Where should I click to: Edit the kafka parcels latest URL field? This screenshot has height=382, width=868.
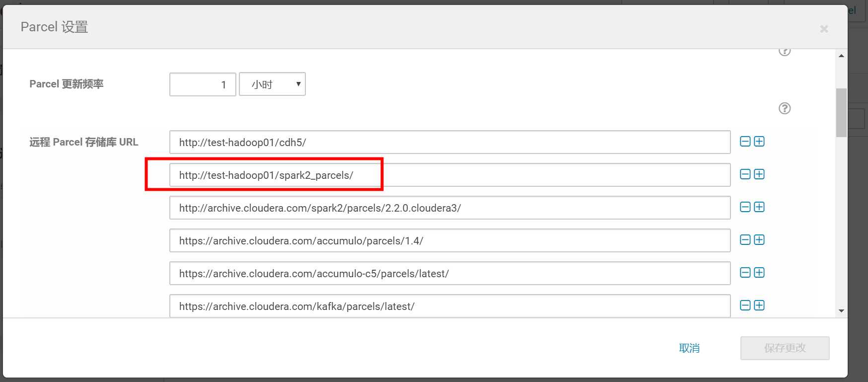450,306
